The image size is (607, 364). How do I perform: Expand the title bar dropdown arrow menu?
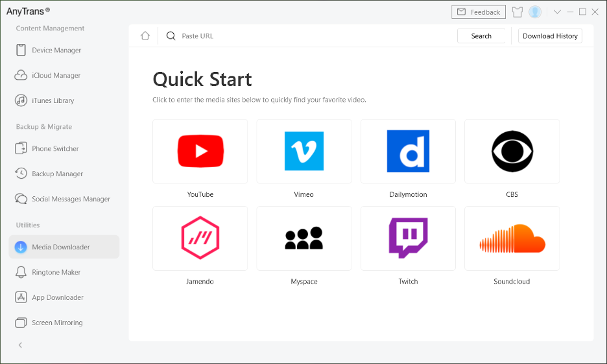(x=557, y=12)
